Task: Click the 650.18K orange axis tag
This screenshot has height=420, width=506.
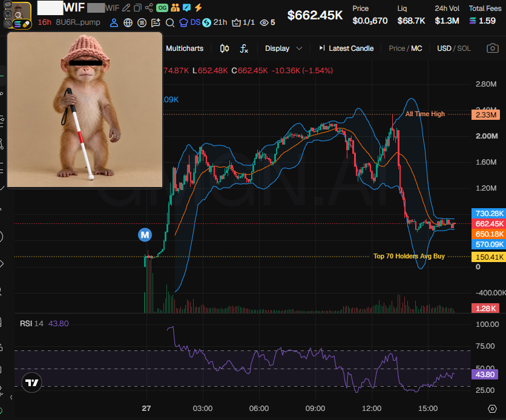Action: tap(488, 234)
